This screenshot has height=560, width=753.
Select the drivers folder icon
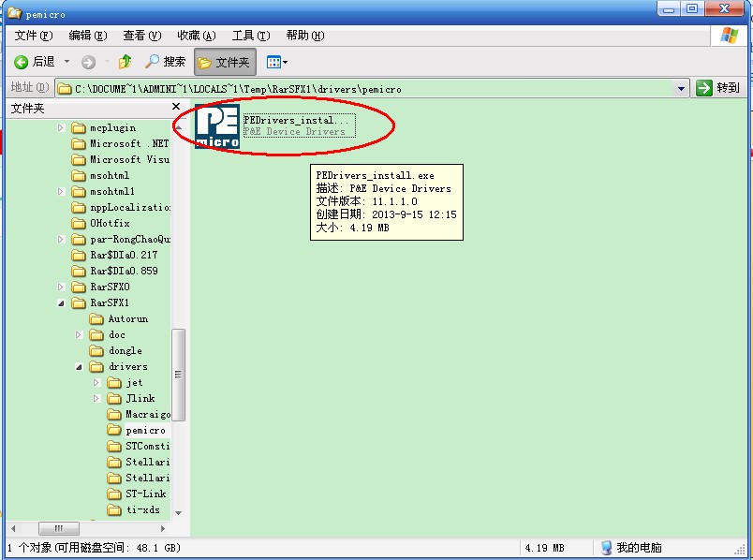(x=96, y=366)
